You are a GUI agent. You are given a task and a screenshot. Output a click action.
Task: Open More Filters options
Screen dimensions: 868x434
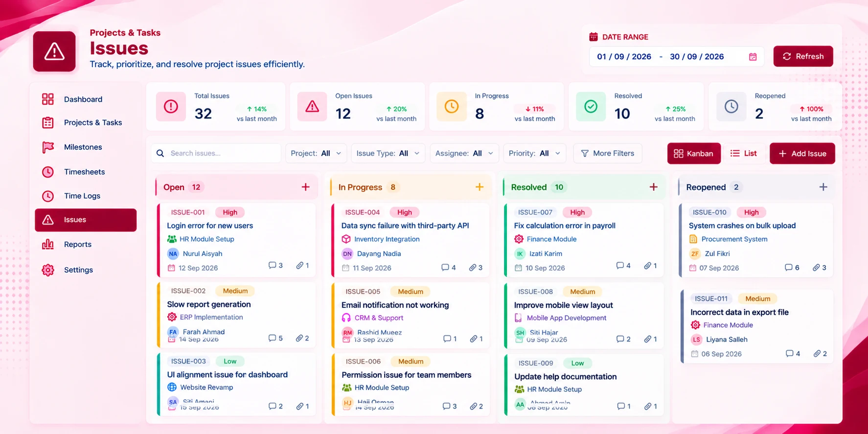(x=607, y=153)
